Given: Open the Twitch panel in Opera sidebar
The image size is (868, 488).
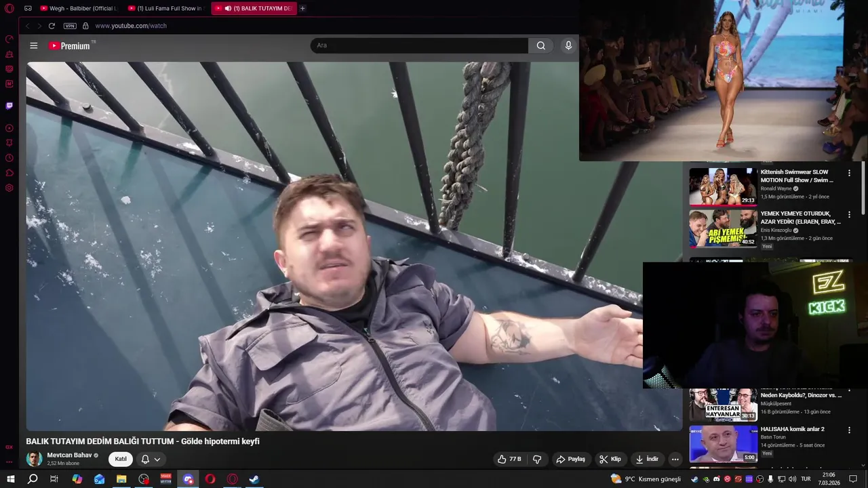Looking at the screenshot, I should [9, 106].
